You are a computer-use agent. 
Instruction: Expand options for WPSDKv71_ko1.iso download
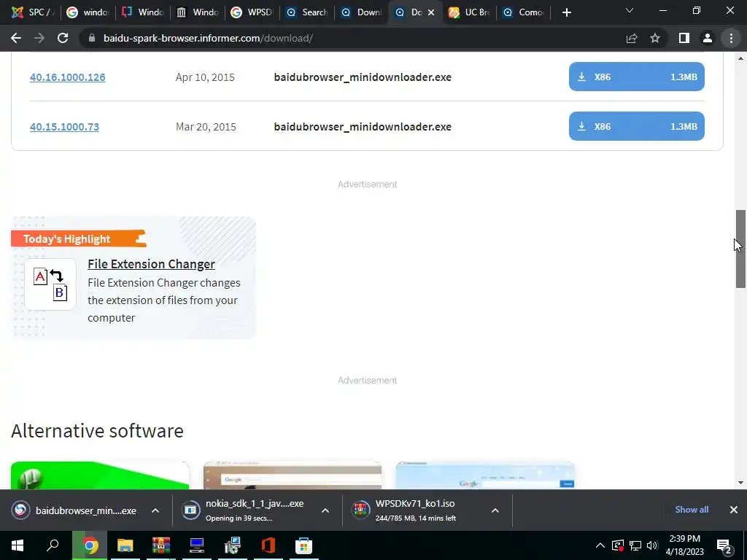click(495, 510)
